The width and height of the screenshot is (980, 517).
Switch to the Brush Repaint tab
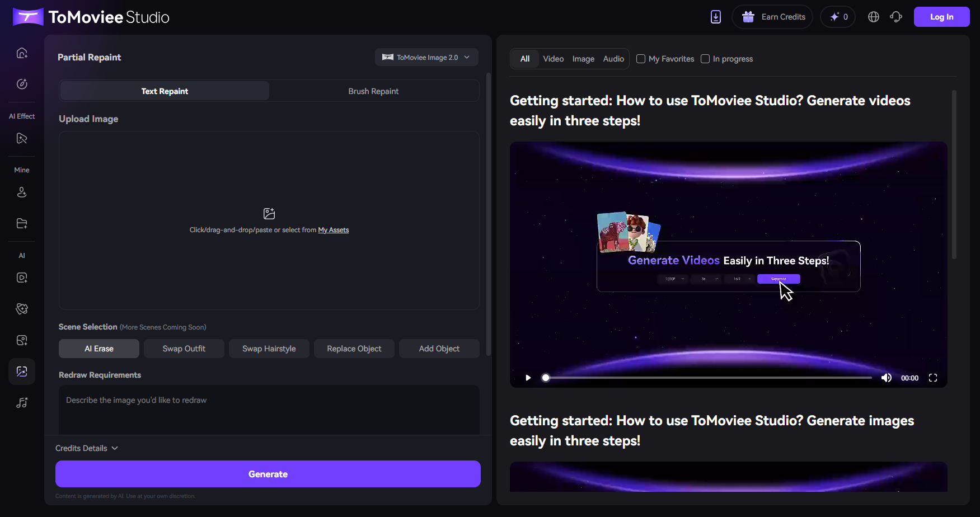pos(373,91)
